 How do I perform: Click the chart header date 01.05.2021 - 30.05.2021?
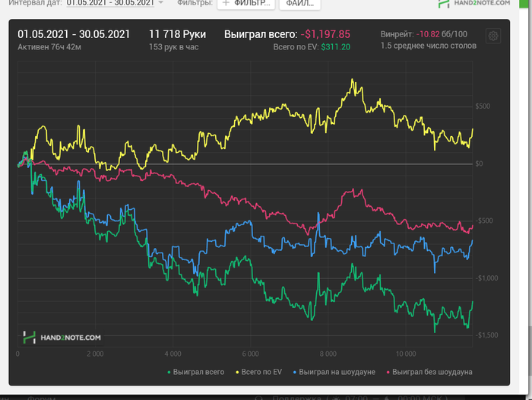coord(74,34)
